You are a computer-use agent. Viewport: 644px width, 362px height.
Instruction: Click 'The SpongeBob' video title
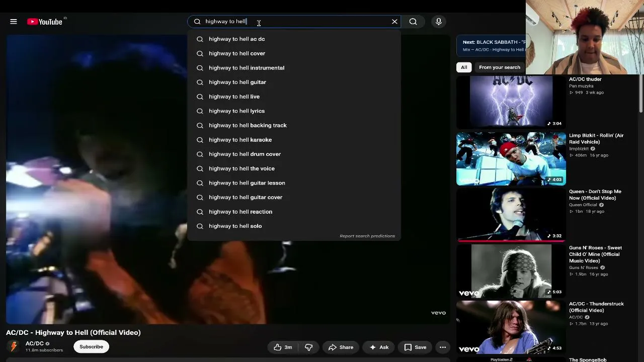(x=588, y=359)
